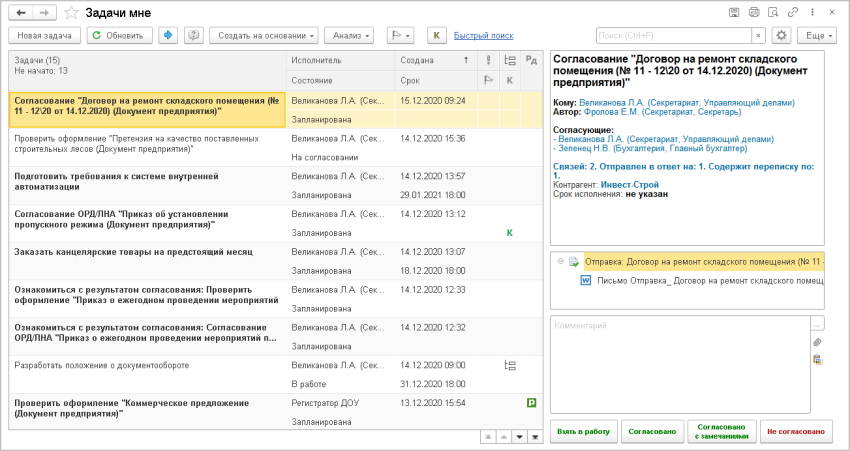Open search settings gear icon
850x451 pixels.
click(781, 35)
